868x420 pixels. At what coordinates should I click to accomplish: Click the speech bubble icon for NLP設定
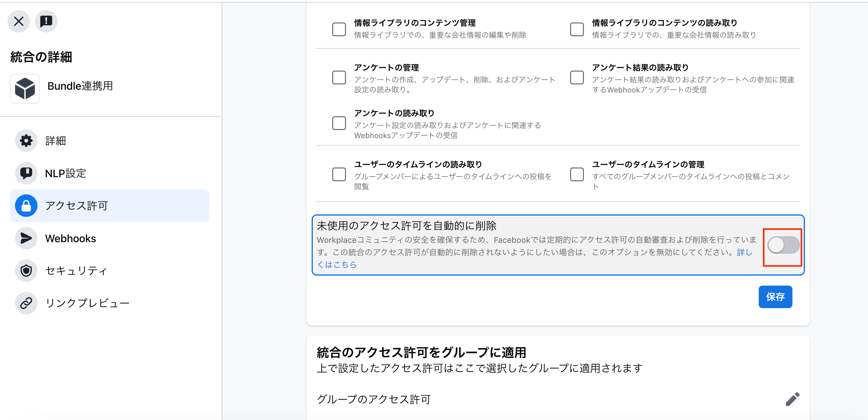pos(26,173)
